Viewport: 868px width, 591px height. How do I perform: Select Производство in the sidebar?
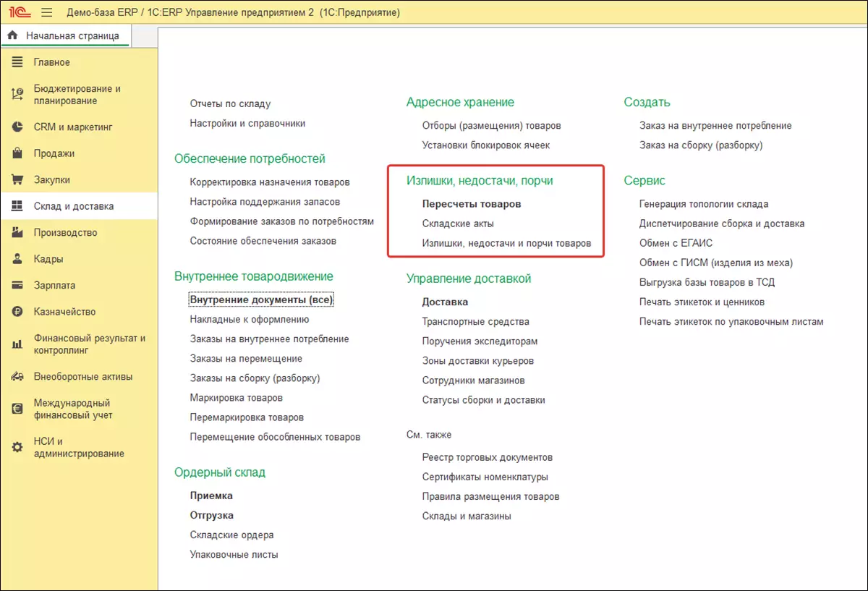coord(66,232)
